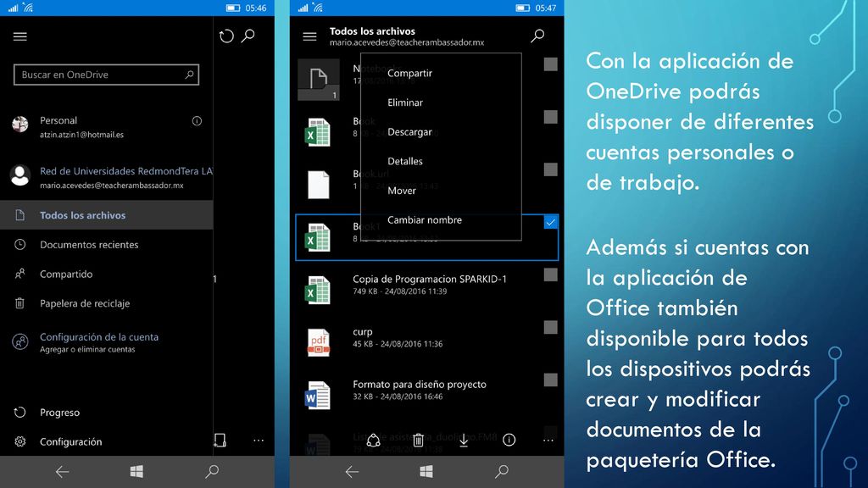The image size is (868, 488).
Task: Open more options dots in left phone
Action: [x=259, y=441]
